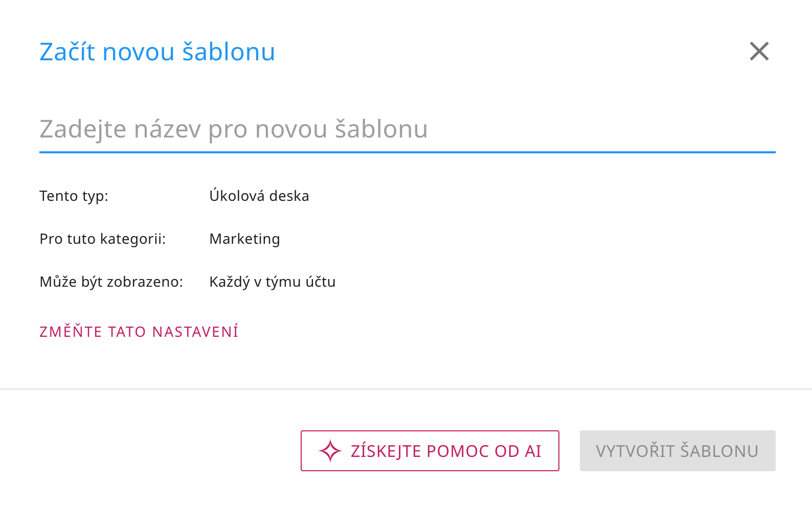Screen dimensions: 812x507
Task: Click the 'Vytvořit šablonu' button
Action: coord(677,451)
